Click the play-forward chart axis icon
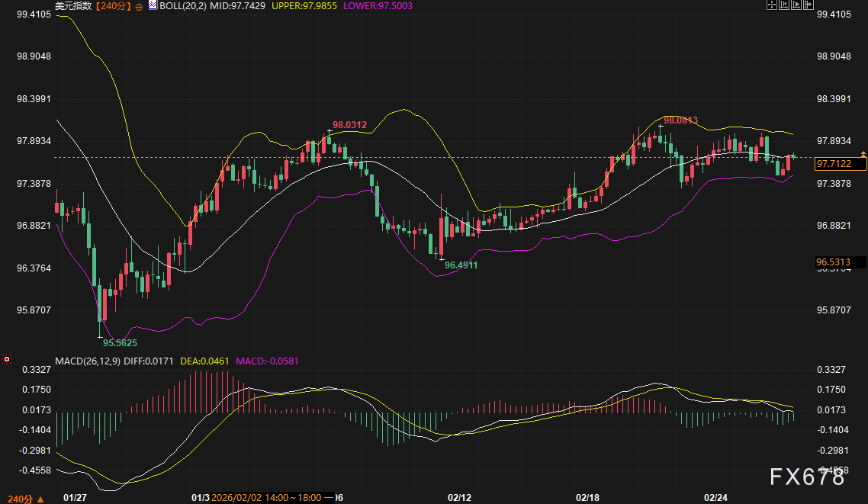 [x=795, y=5]
